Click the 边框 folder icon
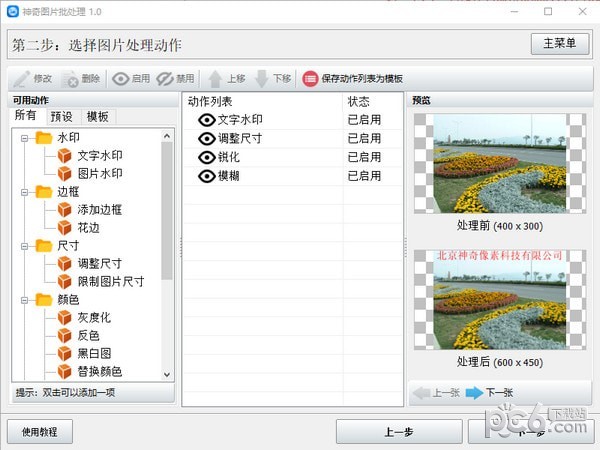Image resolution: width=600 pixels, height=450 pixels. [x=44, y=191]
